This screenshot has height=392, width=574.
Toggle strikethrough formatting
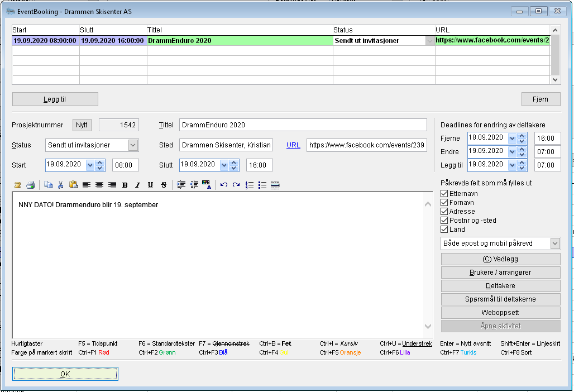point(164,185)
